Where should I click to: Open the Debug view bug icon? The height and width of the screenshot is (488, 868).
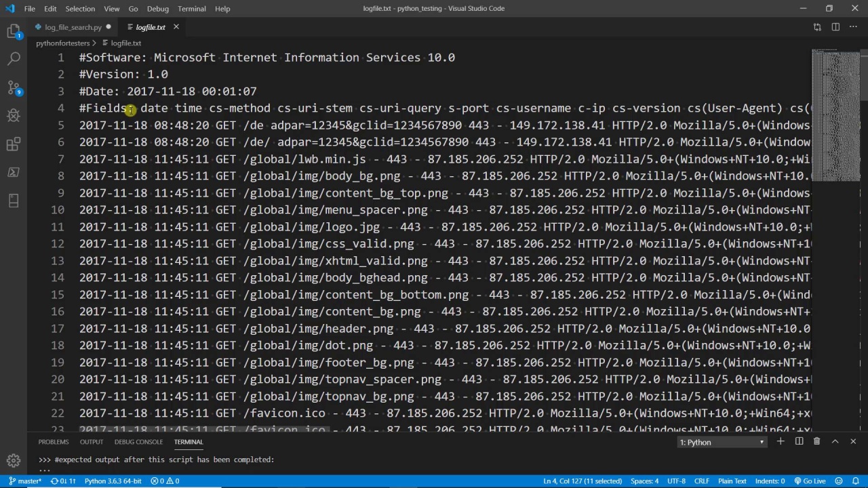coord(14,116)
